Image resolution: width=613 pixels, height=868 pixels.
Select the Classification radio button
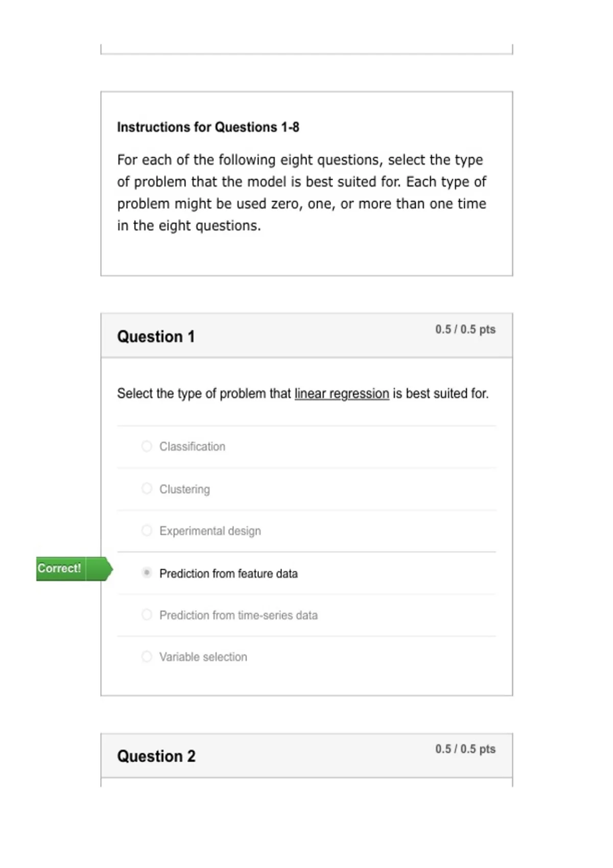pos(147,446)
